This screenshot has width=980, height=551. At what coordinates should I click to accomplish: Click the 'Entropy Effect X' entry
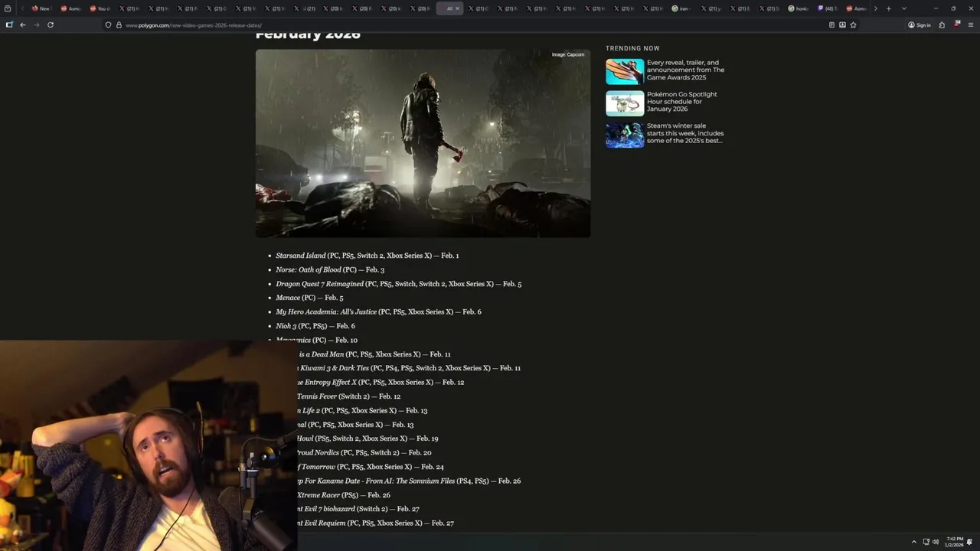(x=381, y=382)
